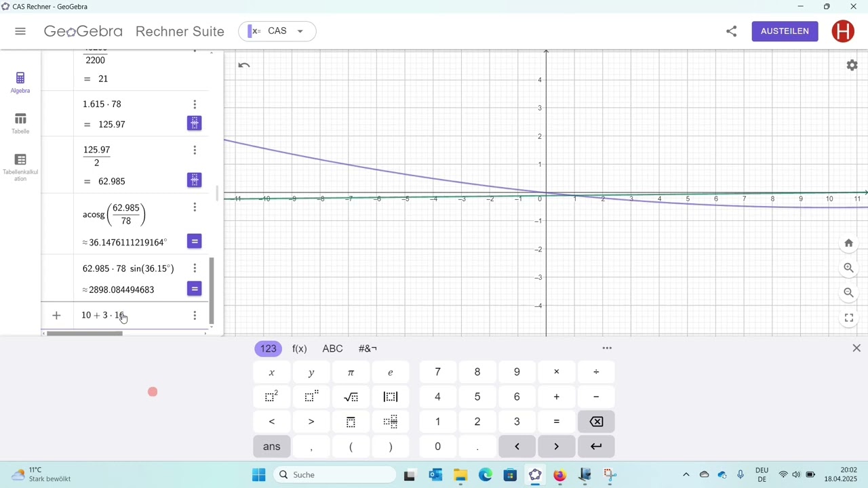Click the vertical scrollbar of algebra panel
868x488 pixels.
point(212,290)
